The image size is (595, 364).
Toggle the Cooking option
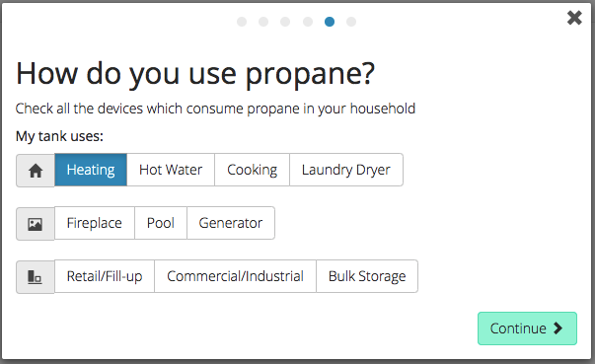click(x=252, y=170)
